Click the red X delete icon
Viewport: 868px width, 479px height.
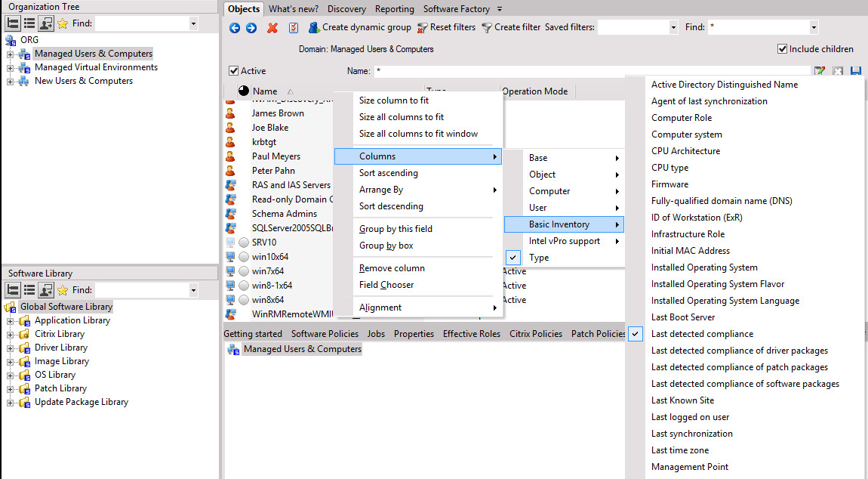[272, 28]
